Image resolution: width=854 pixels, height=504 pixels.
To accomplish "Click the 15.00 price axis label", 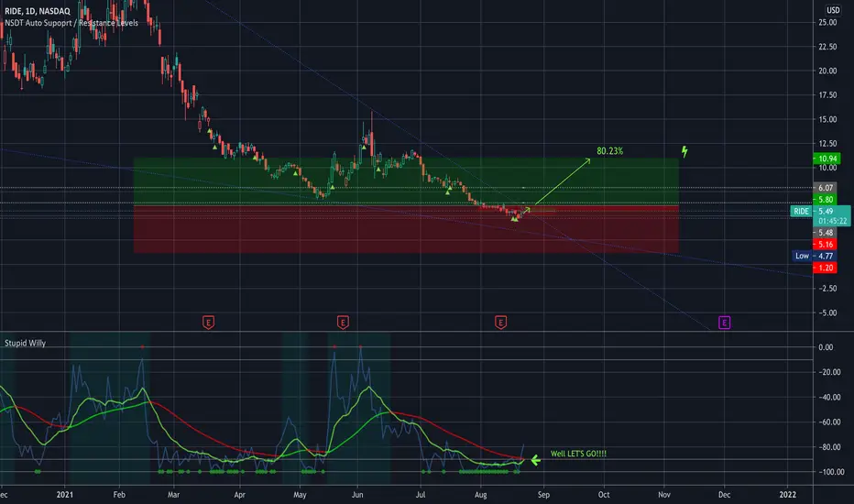I will tap(827, 119).
